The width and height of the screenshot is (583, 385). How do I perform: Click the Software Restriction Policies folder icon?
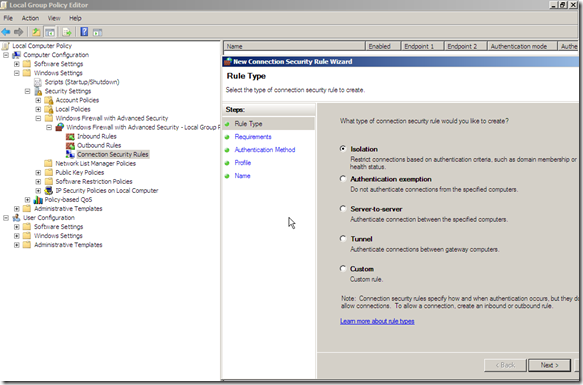49,182
